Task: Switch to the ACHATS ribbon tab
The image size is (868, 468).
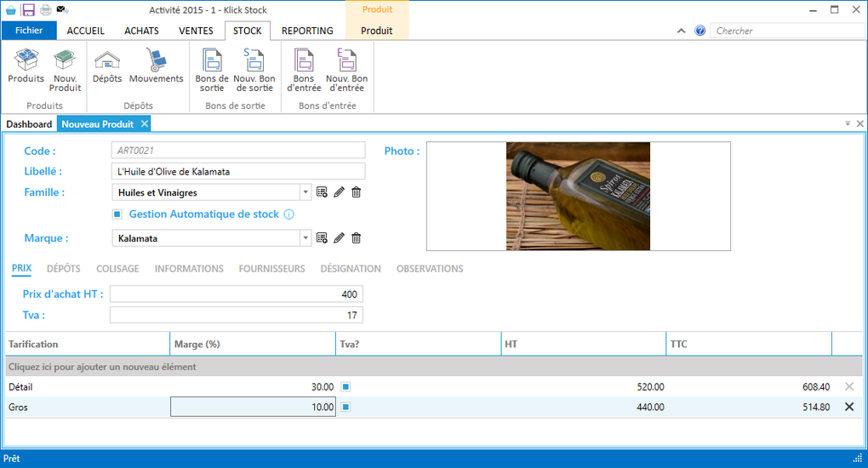Action: click(x=141, y=31)
